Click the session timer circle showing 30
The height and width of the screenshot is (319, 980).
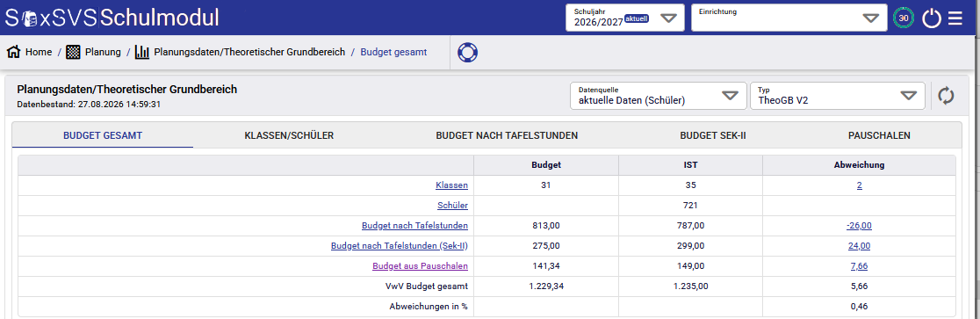point(903,18)
